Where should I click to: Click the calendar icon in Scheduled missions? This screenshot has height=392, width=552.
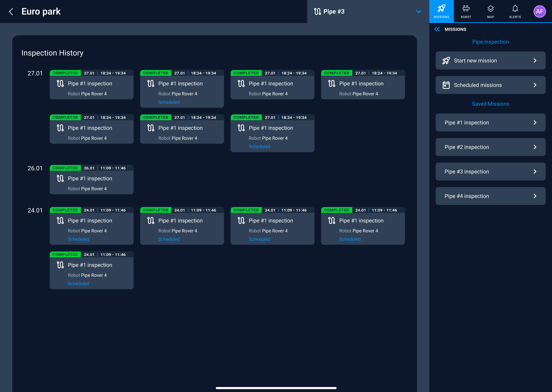[446, 85]
